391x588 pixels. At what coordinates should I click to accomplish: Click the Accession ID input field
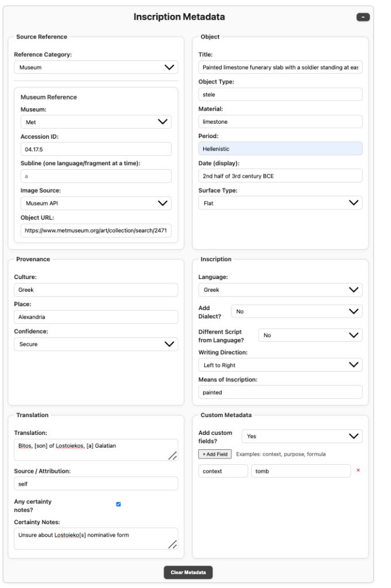point(96,149)
